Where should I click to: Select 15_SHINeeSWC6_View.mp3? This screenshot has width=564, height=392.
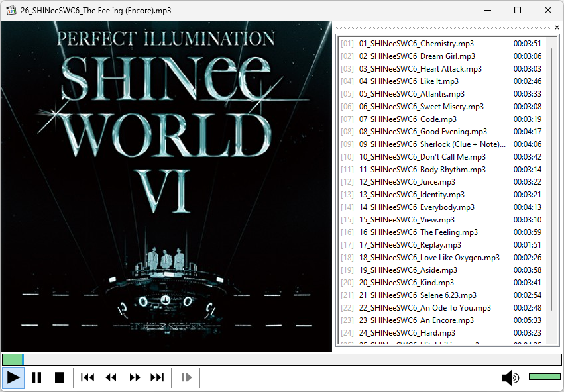click(442, 220)
